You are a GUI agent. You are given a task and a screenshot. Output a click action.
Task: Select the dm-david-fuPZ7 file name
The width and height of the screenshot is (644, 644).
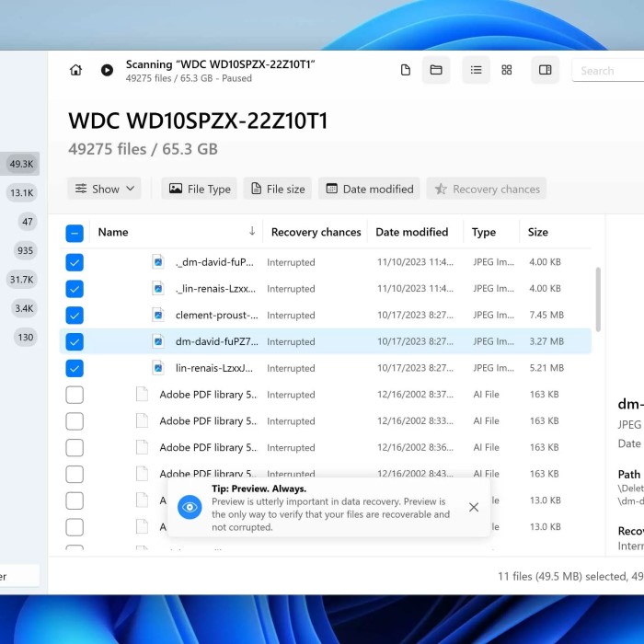(217, 341)
